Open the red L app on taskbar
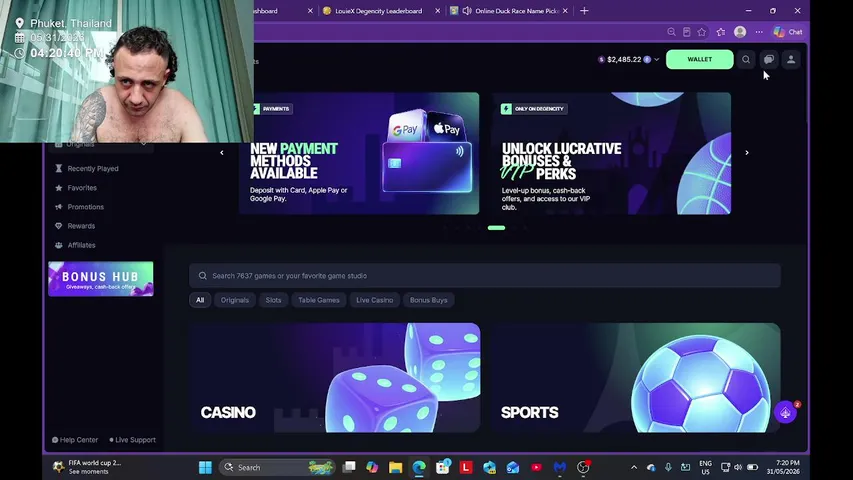 (466, 467)
